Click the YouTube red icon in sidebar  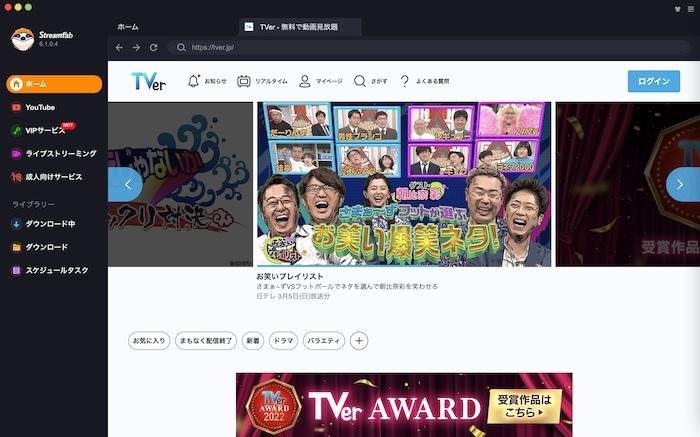[16, 107]
